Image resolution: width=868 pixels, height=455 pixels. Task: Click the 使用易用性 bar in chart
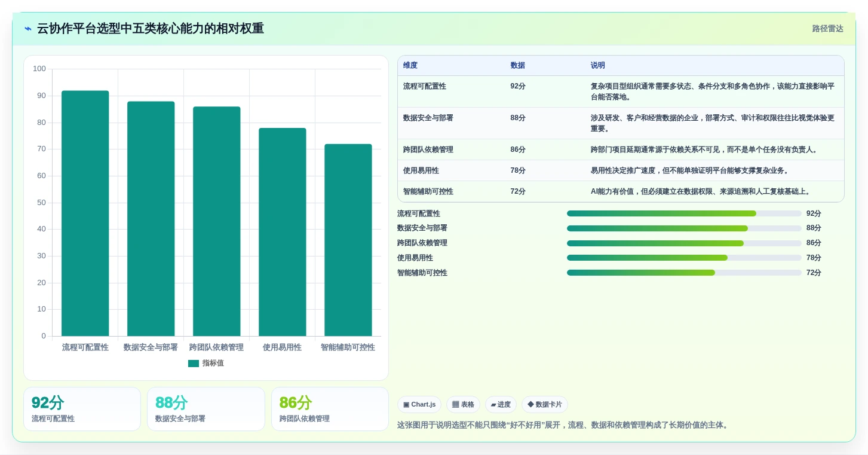tap(283, 232)
